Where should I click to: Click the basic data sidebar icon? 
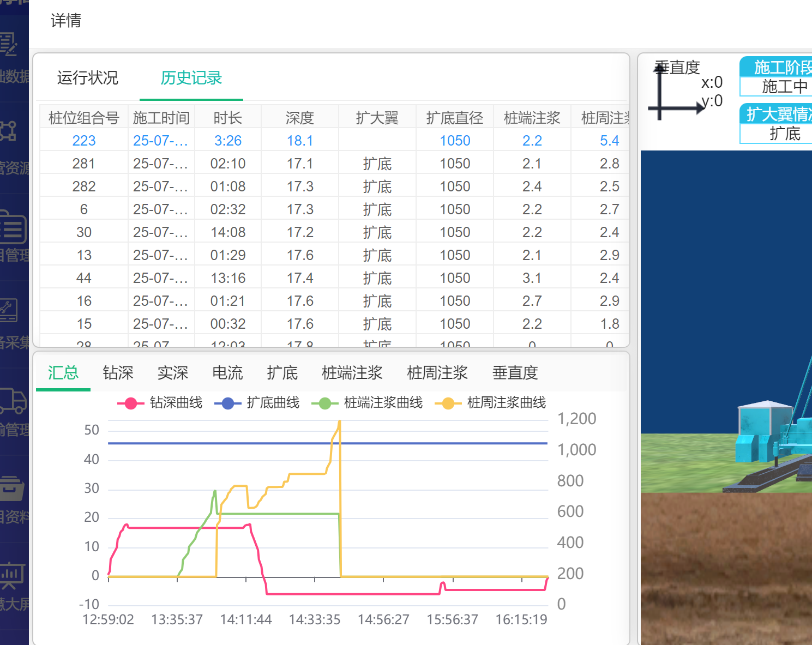[x=10, y=45]
